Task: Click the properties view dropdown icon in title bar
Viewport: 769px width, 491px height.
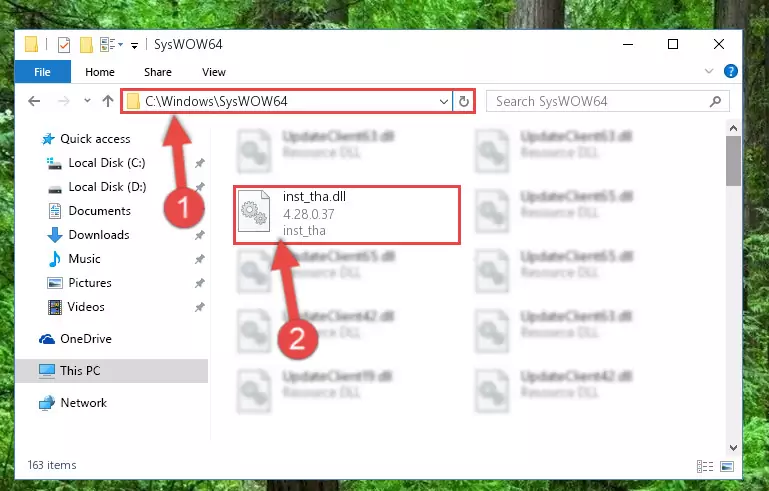Action: [x=111, y=45]
